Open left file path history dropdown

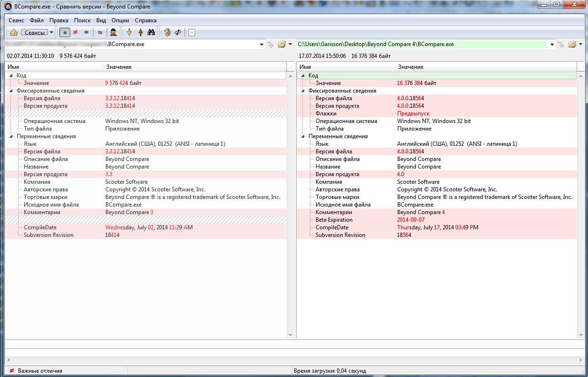pos(262,45)
